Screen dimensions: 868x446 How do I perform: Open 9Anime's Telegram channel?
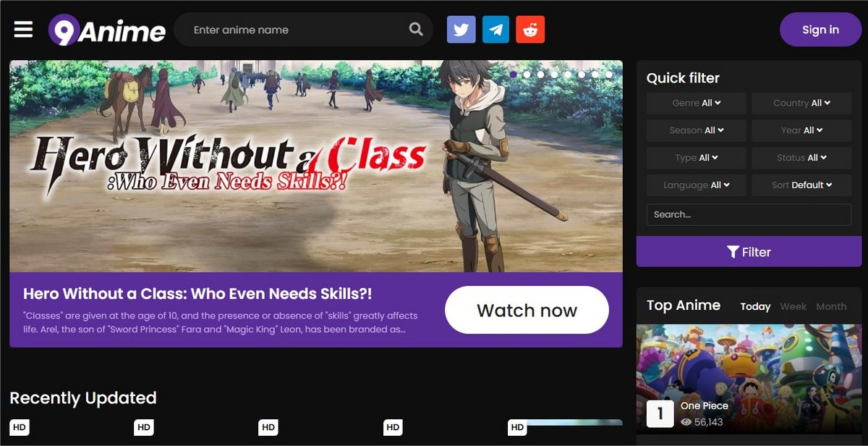[495, 29]
